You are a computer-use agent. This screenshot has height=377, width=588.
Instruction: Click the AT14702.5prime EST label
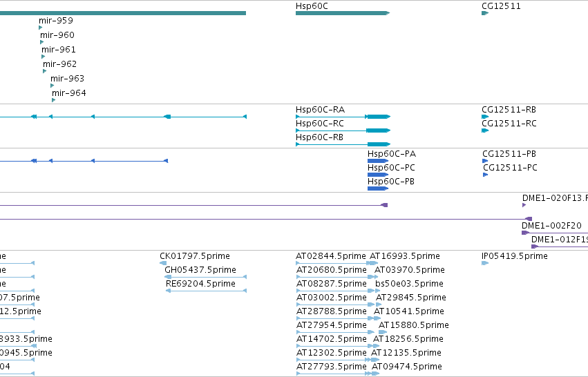332,340
